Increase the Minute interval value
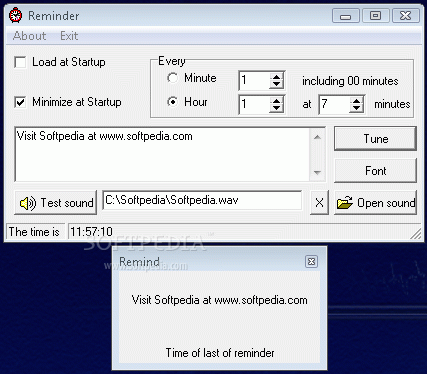Viewport: 427px width, 374px height. coord(276,77)
